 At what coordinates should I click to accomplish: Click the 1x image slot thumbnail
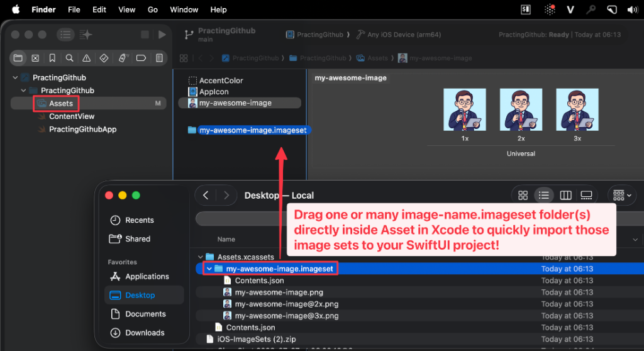coord(465,109)
